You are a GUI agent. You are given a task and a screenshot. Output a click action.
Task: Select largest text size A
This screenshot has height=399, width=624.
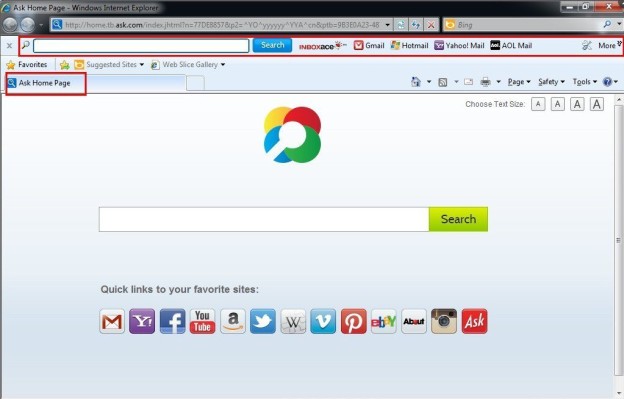click(x=597, y=104)
